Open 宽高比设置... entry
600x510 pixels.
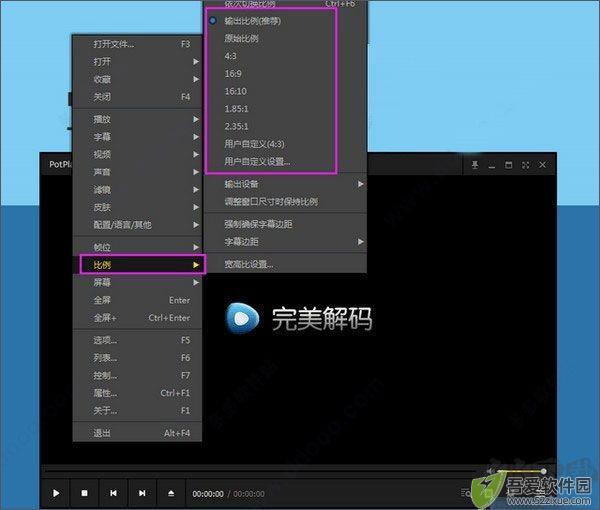(285, 264)
